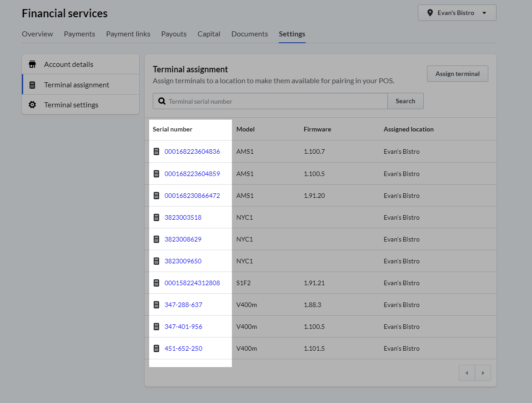The width and height of the screenshot is (532, 403).
Task: Open Terminal settings via its gear icon
Action: pos(32,104)
